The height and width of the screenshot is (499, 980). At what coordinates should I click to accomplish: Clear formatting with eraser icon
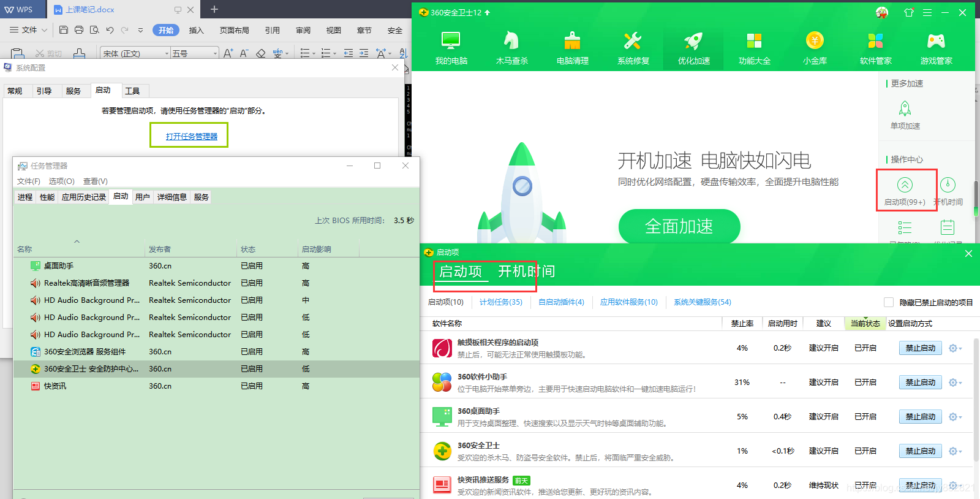coord(261,53)
